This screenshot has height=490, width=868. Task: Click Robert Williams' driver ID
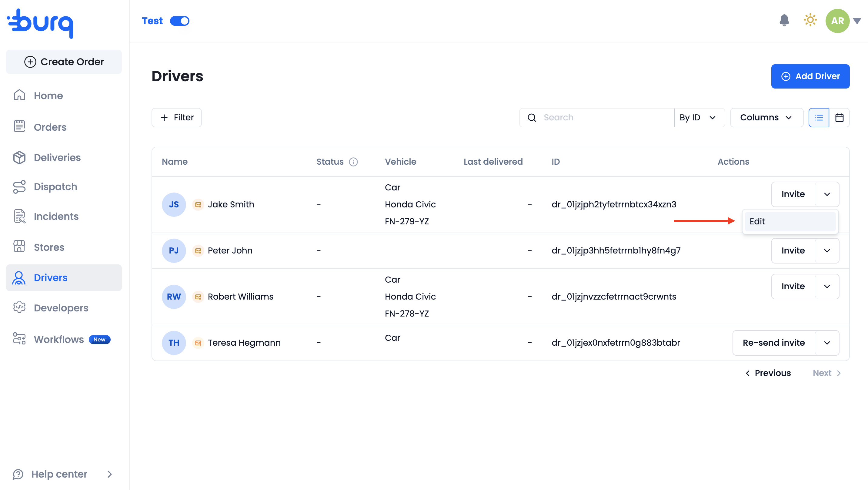[614, 297]
